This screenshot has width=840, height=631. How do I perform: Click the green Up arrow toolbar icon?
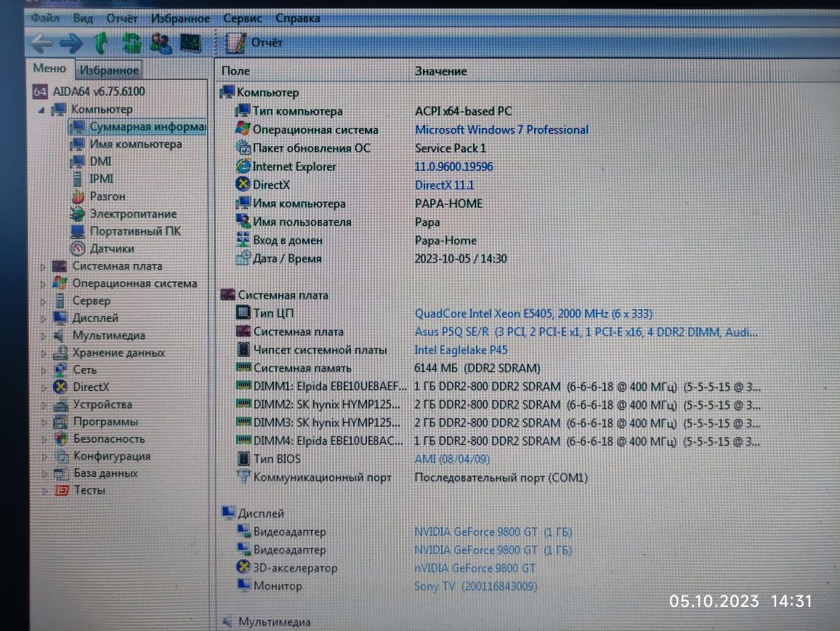click(101, 43)
